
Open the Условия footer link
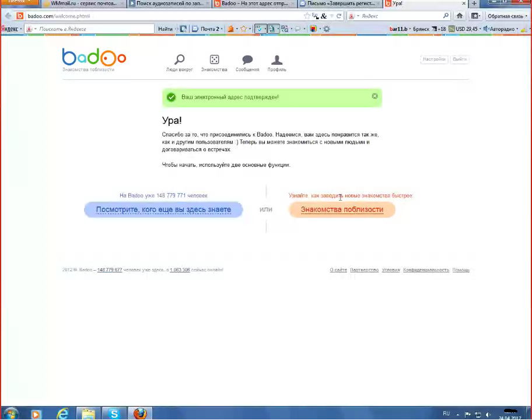tap(391, 270)
